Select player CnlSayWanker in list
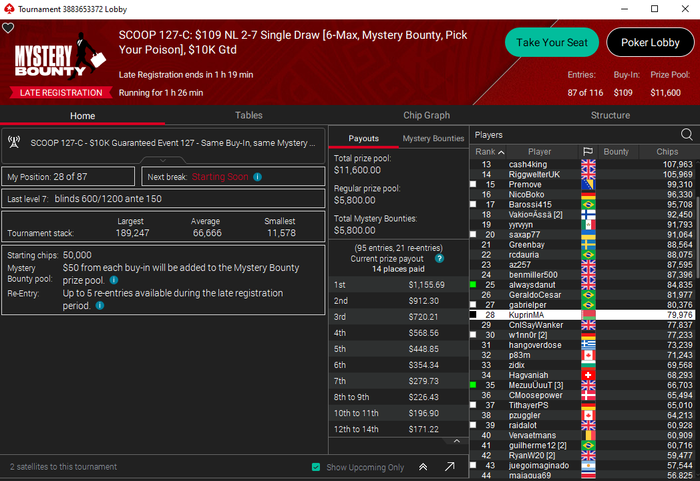The height and width of the screenshot is (481, 700). pyautogui.click(x=582, y=325)
